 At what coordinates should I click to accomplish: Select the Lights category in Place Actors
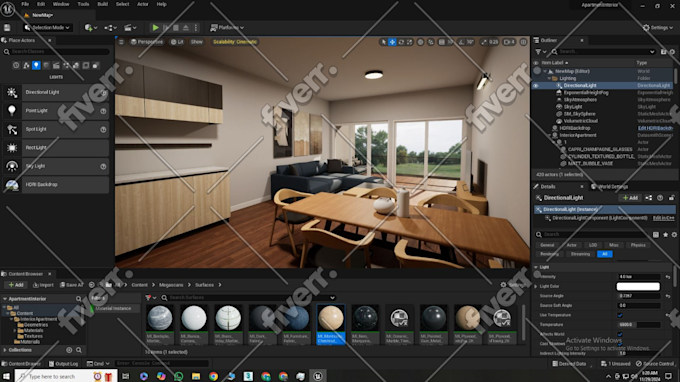[36, 65]
